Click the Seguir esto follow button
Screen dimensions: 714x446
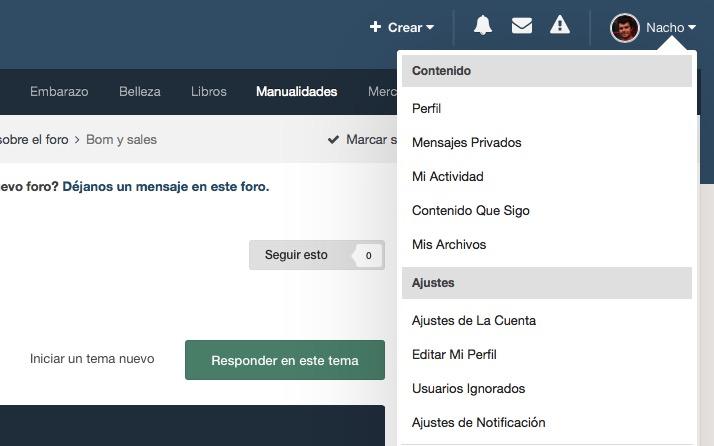point(317,255)
